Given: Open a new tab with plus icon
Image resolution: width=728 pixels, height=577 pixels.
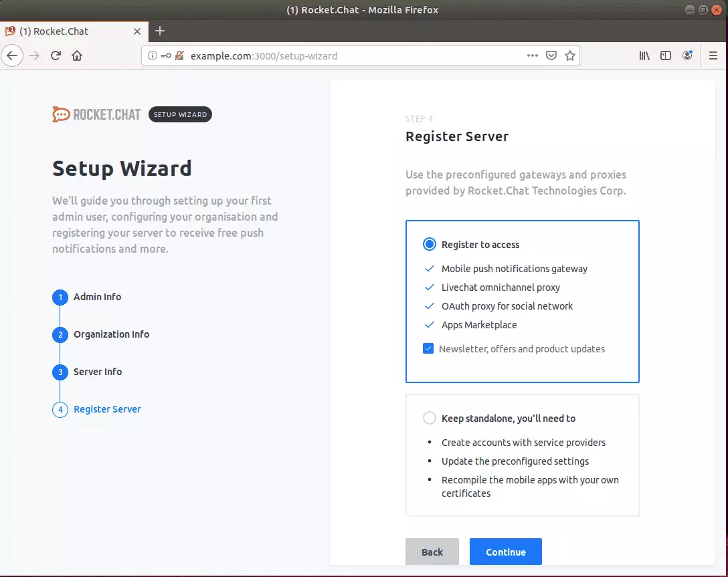Looking at the screenshot, I should [160, 31].
